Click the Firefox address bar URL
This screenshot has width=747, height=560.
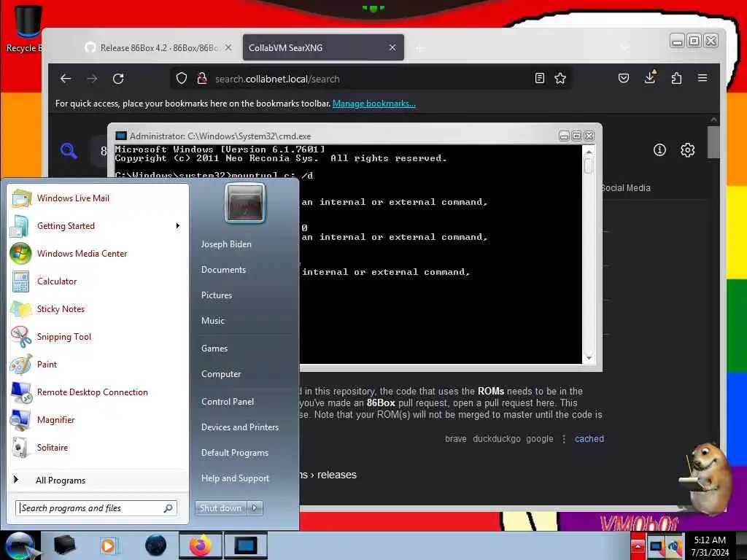click(x=277, y=79)
